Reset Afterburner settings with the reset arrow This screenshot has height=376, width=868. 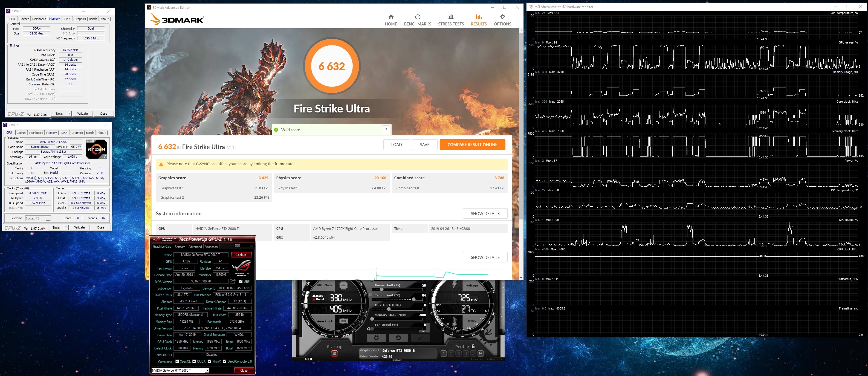[x=398, y=338]
